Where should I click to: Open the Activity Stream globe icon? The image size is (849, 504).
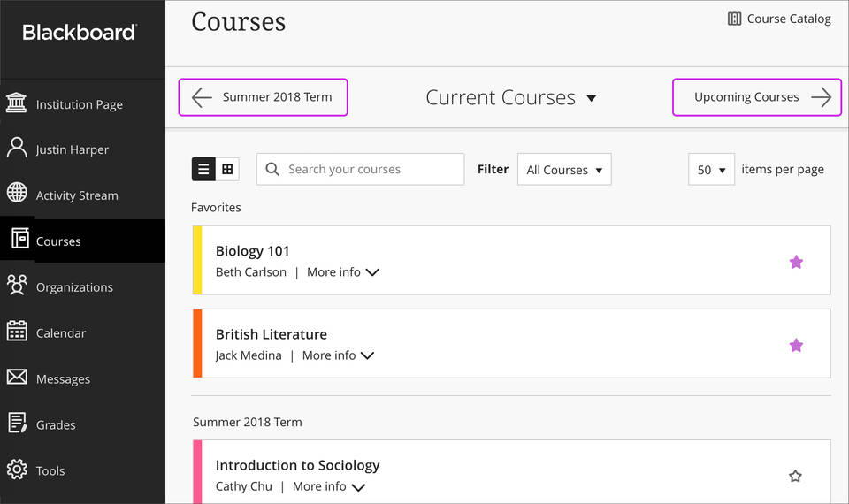17,194
